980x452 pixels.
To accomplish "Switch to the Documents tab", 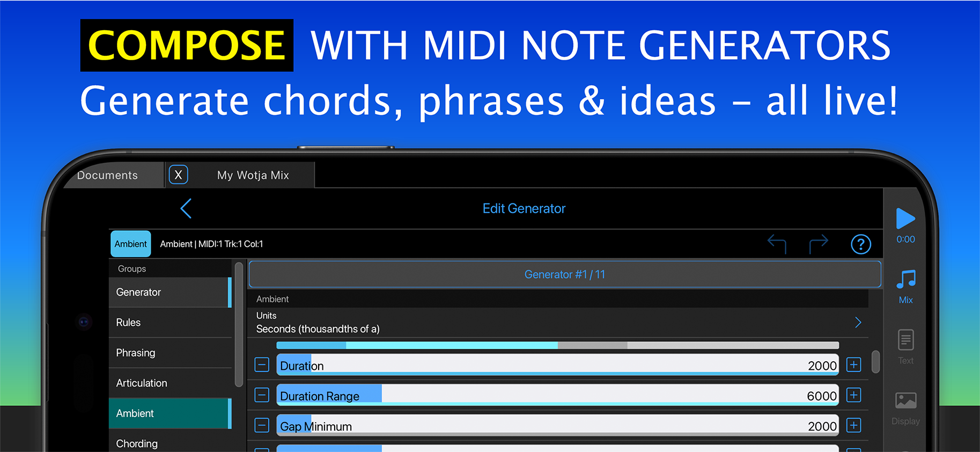I will (107, 176).
